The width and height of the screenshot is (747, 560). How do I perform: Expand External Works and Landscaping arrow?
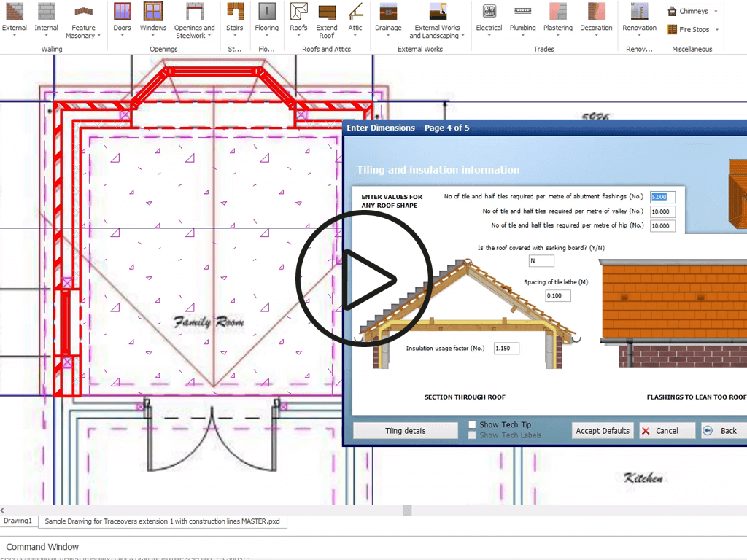462,36
